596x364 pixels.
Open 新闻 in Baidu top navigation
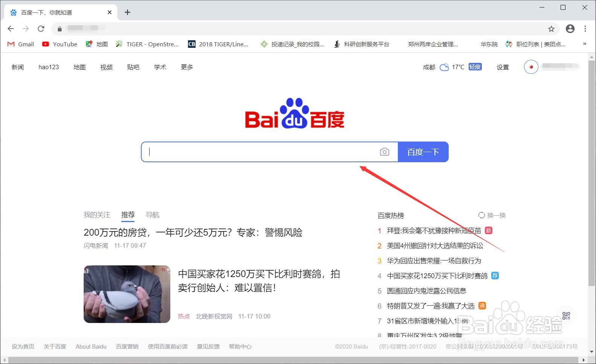[18, 67]
